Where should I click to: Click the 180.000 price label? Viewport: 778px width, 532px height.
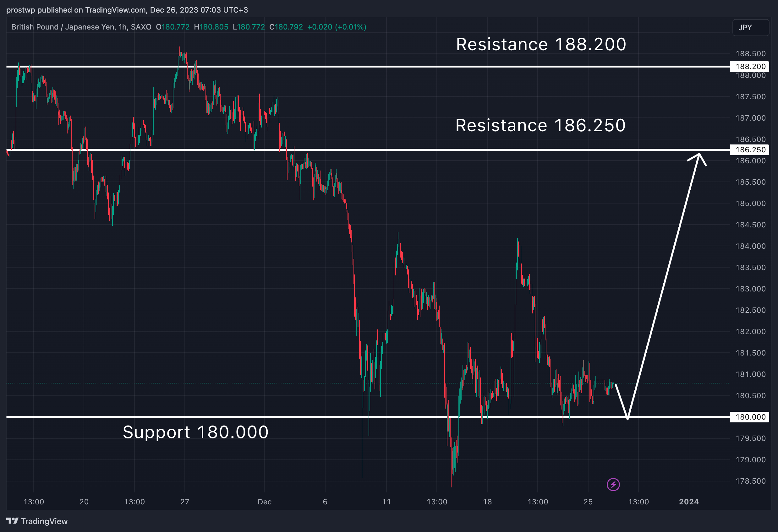(x=749, y=417)
